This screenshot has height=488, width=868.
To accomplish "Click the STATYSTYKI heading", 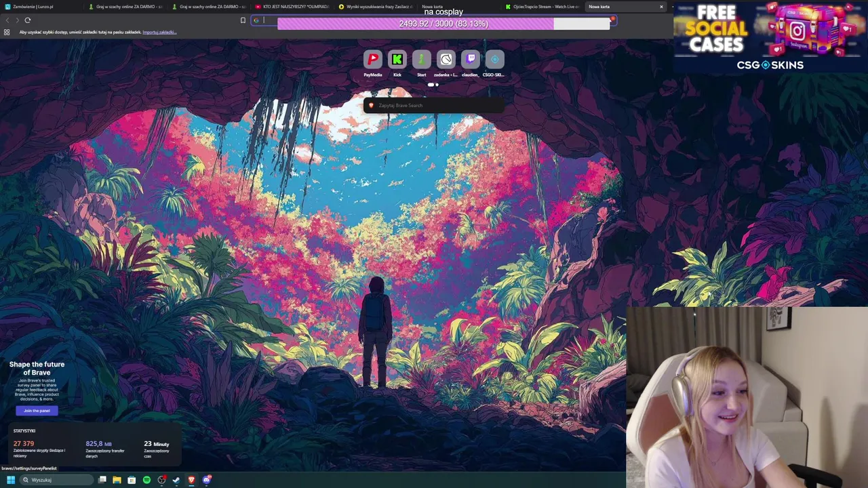I will tap(24, 431).
